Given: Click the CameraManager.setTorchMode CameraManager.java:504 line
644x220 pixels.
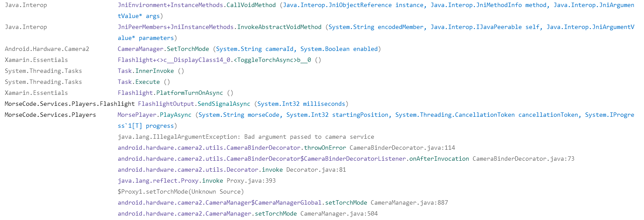Looking at the screenshot, I should tap(248, 213).
